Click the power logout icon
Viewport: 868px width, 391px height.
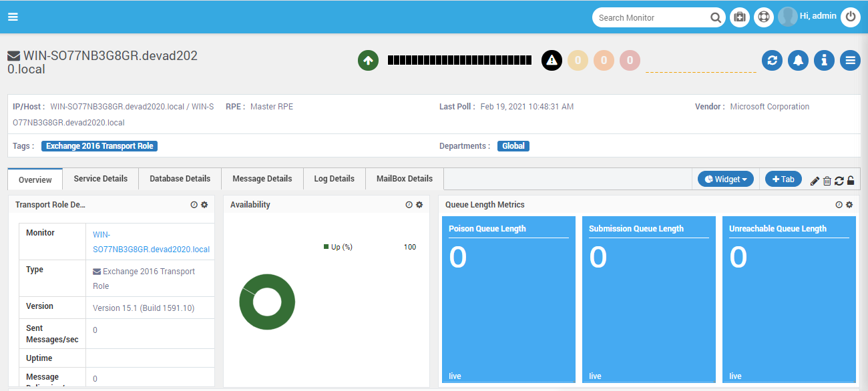pyautogui.click(x=850, y=17)
